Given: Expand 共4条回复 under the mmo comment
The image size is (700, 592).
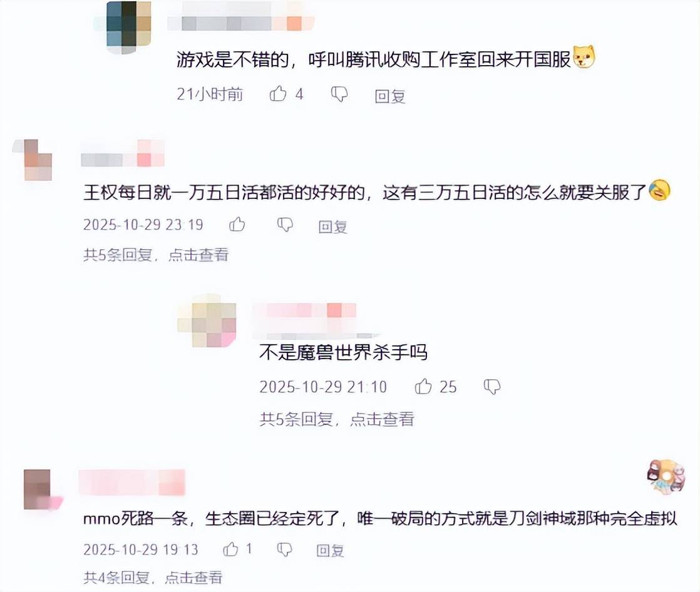Looking at the screenshot, I should [x=153, y=577].
